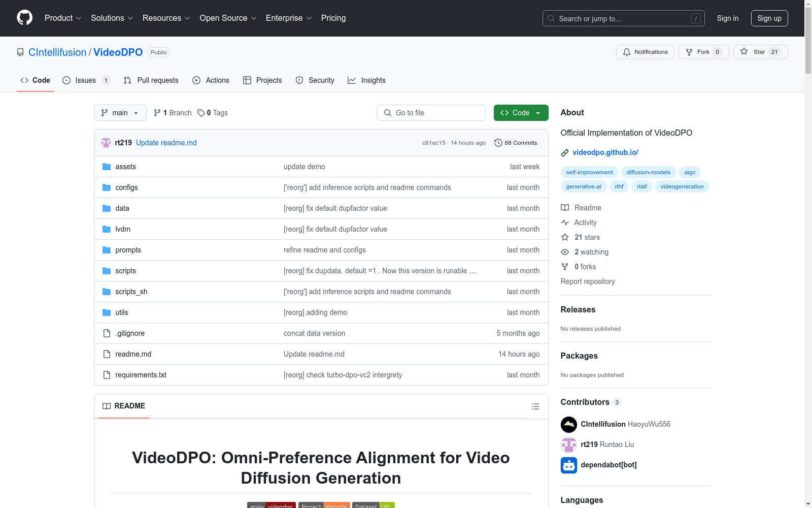Select the diffusion-models topic tag
Viewport: 812px width, 508px height.
pos(649,172)
